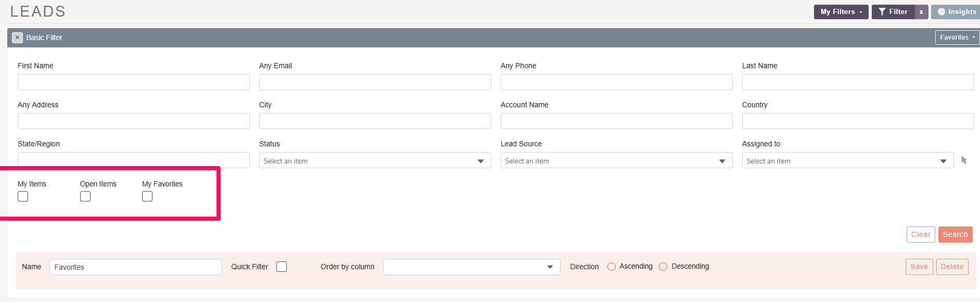Focus the Last Name input field
Image resolution: width=980 pixels, height=302 pixels.
pyautogui.click(x=858, y=82)
